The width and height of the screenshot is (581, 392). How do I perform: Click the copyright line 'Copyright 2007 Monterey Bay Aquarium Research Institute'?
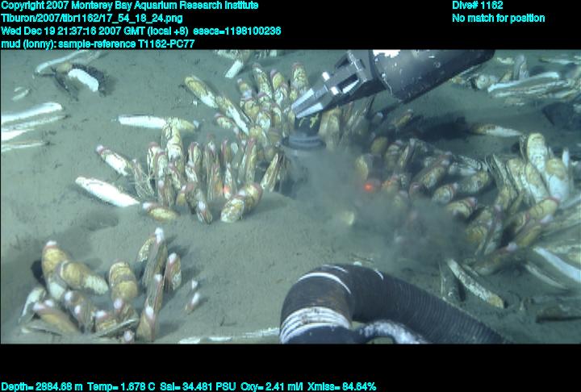[130, 6]
